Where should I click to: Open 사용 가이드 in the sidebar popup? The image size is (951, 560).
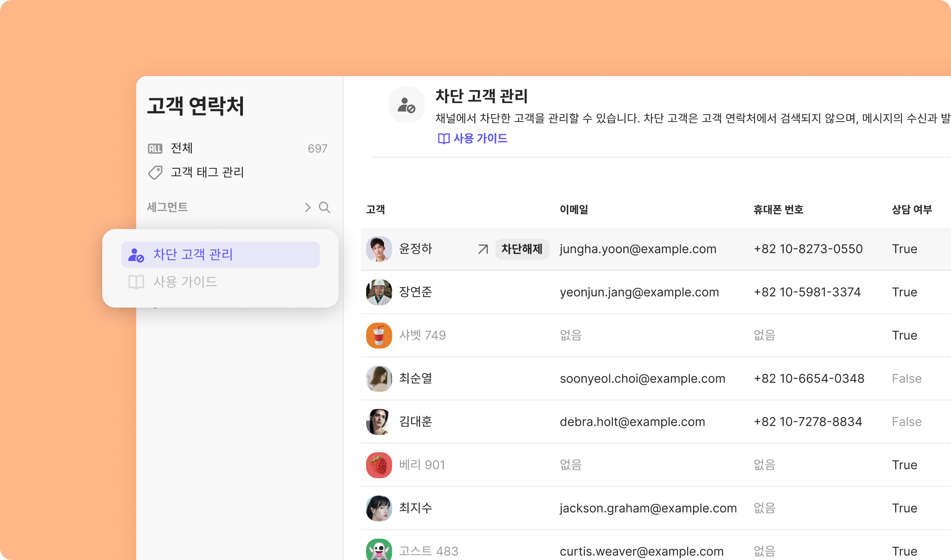(185, 282)
